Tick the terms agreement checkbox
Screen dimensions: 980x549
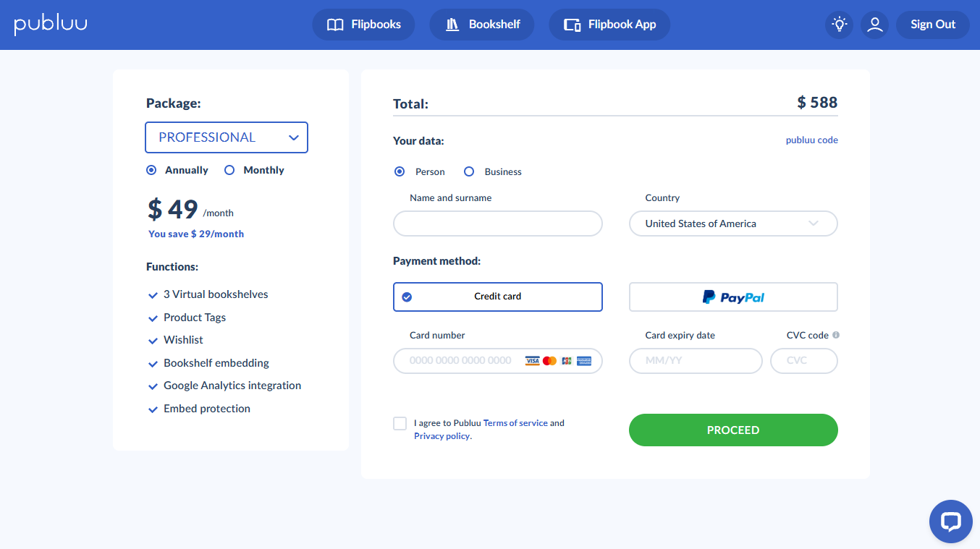coord(400,423)
